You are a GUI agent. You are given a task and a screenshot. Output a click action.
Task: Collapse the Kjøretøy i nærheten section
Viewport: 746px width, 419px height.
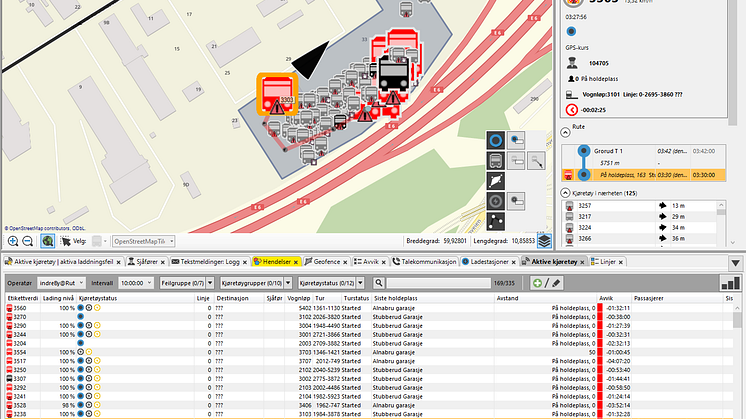coord(565,193)
